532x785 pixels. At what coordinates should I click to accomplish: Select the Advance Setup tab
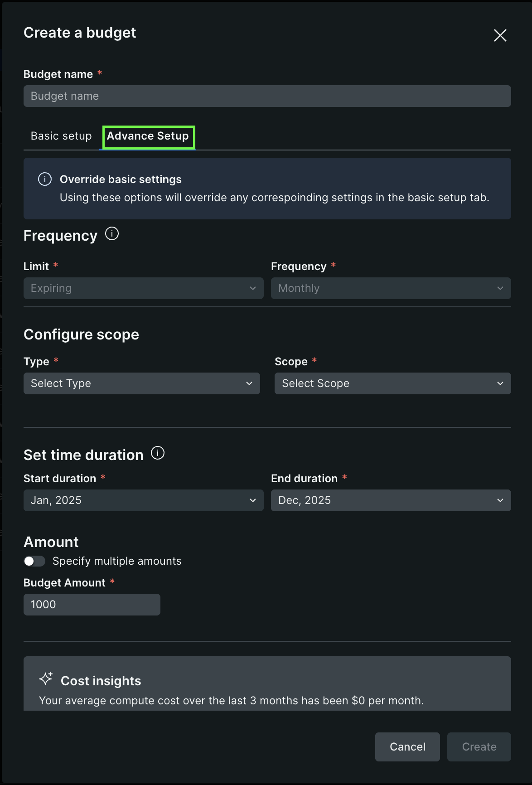coord(148,136)
